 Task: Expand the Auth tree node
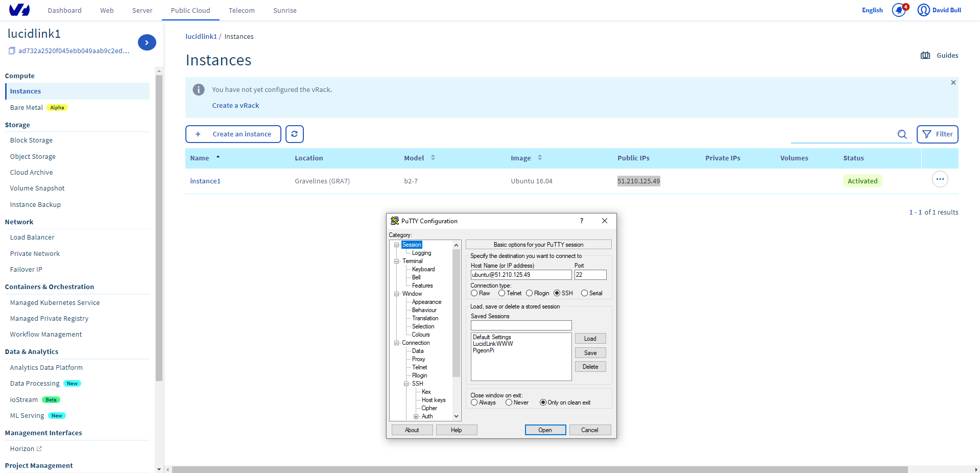(416, 416)
